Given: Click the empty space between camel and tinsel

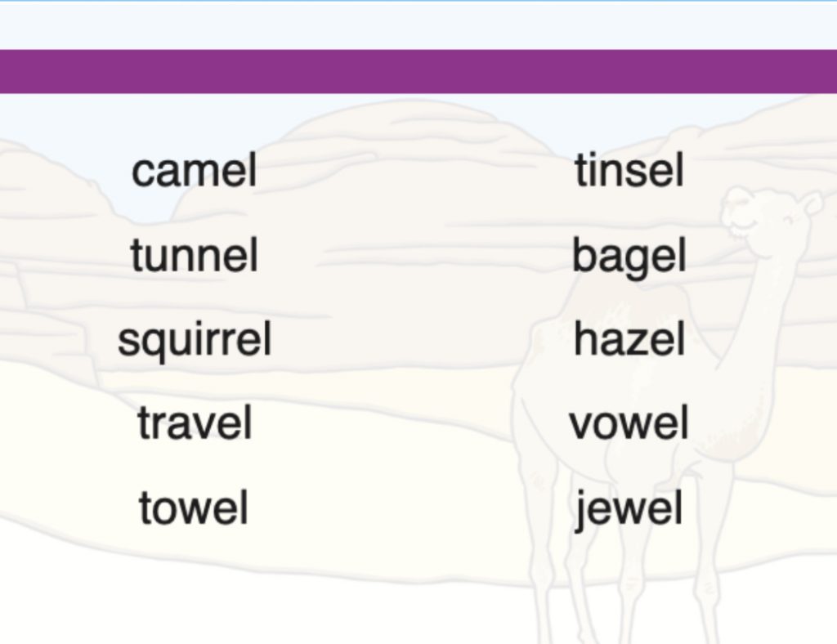Looking at the screenshot, I should [416, 170].
